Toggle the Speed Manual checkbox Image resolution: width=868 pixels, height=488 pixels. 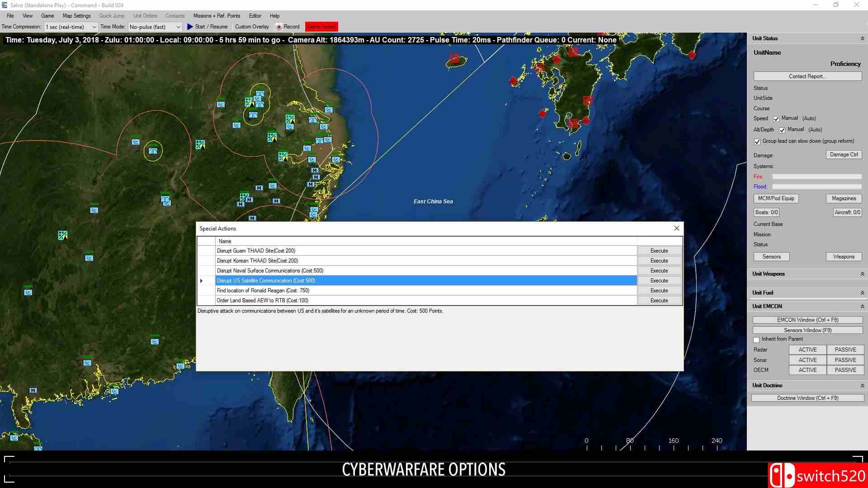(x=776, y=119)
